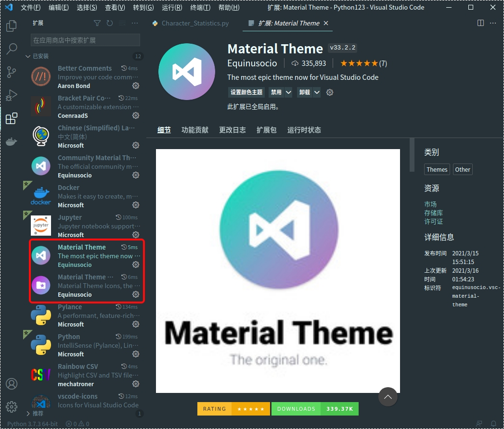Image resolution: width=504 pixels, height=429 pixels.
Task: Open Source Control view
Action: (11, 72)
